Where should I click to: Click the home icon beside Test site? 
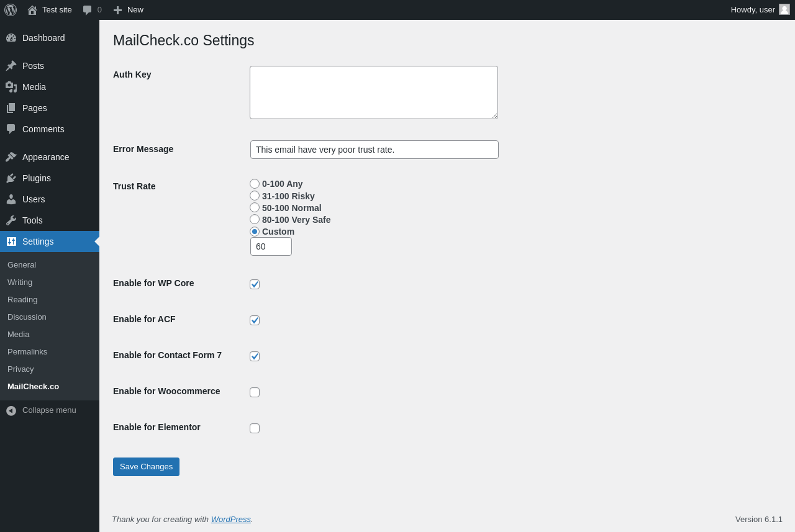pyautogui.click(x=32, y=10)
